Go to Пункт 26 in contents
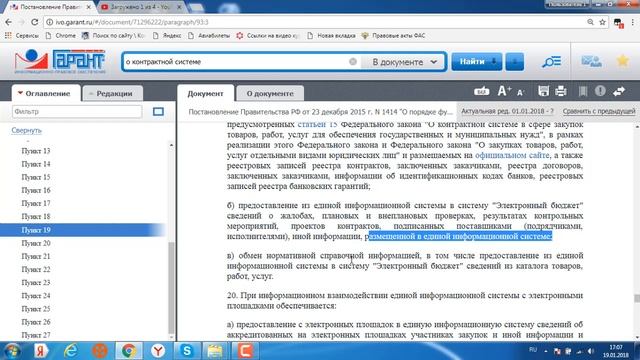This screenshot has width=640, height=360. tap(36, 322)
